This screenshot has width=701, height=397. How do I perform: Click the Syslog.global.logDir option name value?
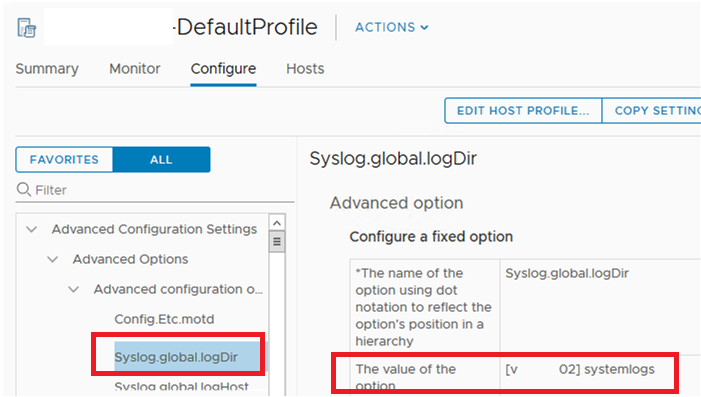[567, 273]
